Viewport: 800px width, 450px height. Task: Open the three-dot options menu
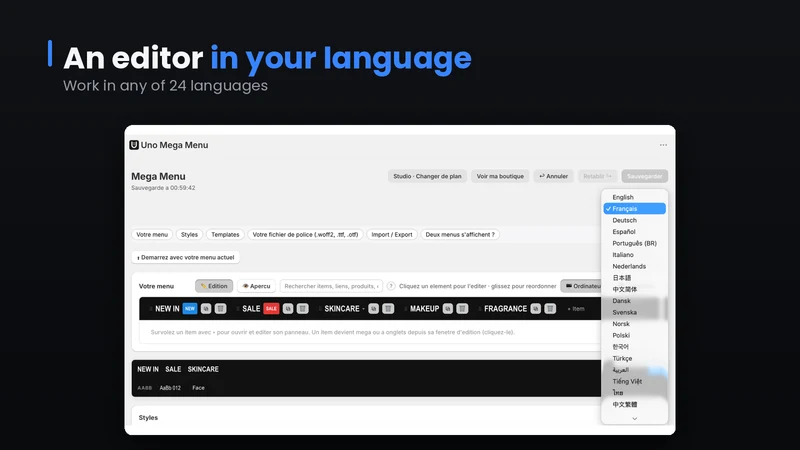(x=663, y=145)
